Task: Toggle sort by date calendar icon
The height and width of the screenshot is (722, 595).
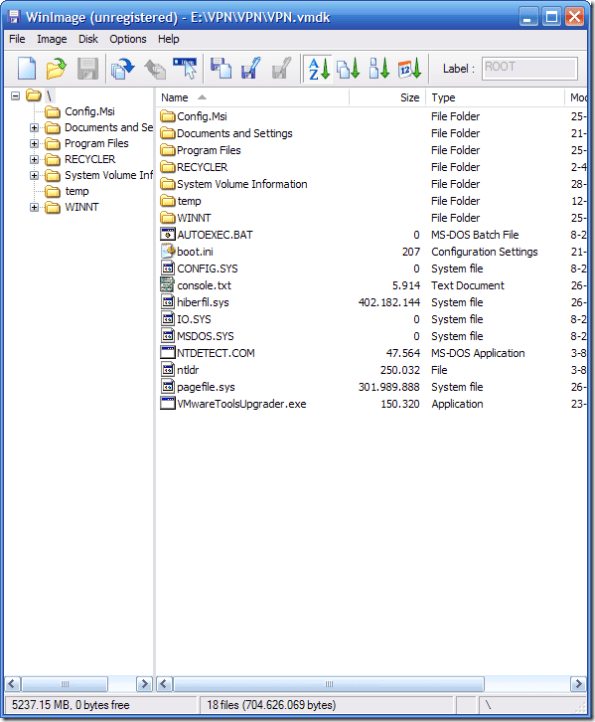Action: pos(409,69)
